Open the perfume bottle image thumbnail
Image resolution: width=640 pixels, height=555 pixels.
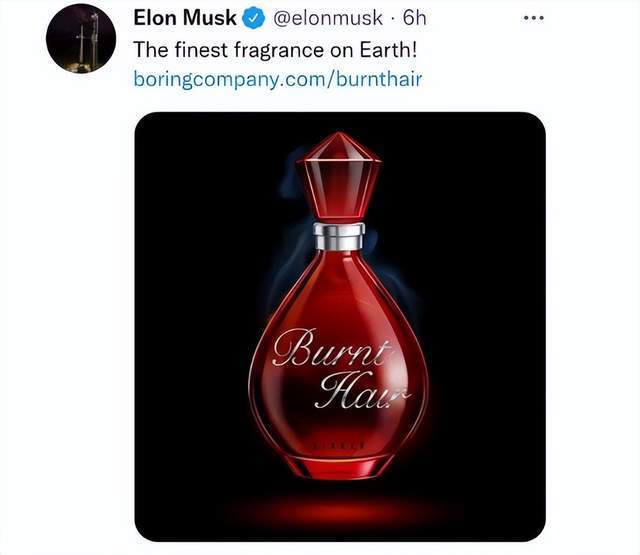(x=340, y=326)
